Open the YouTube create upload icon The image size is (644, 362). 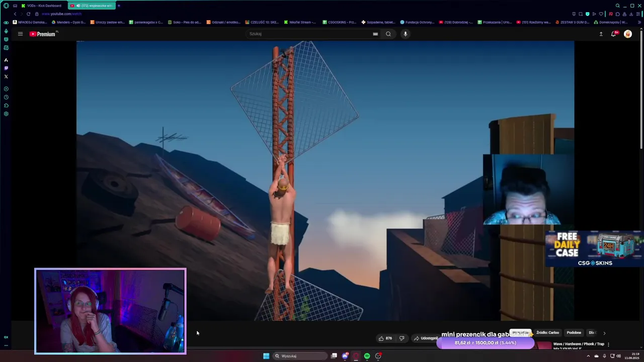[601, 34]
